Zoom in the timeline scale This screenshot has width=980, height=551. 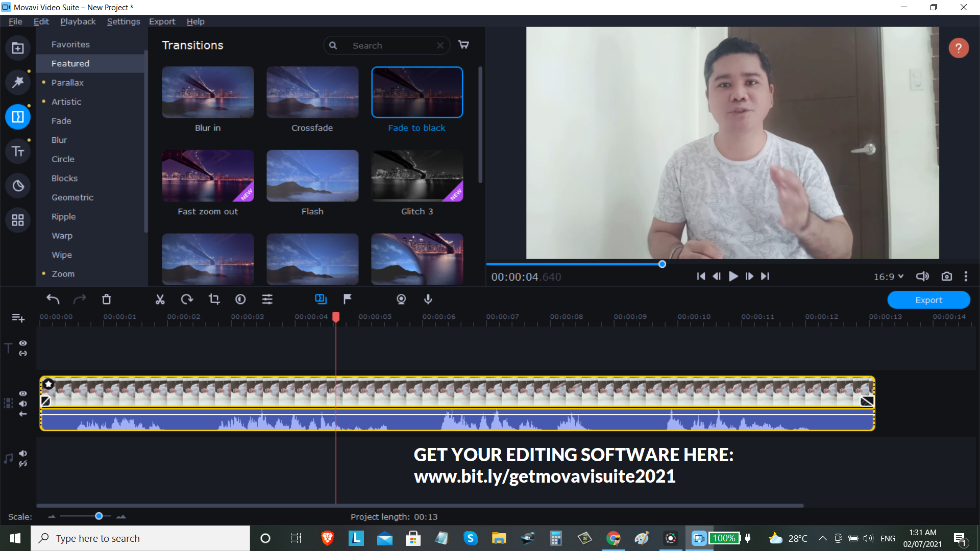121,517
